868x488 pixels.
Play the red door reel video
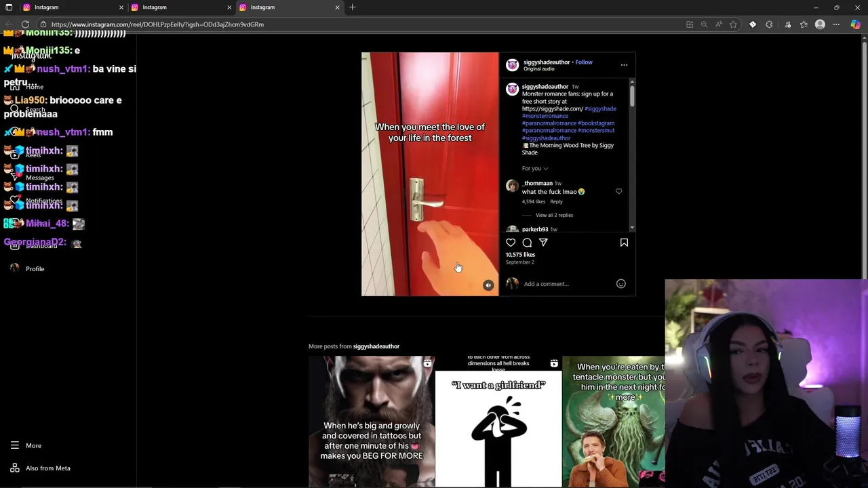point(430,174)
